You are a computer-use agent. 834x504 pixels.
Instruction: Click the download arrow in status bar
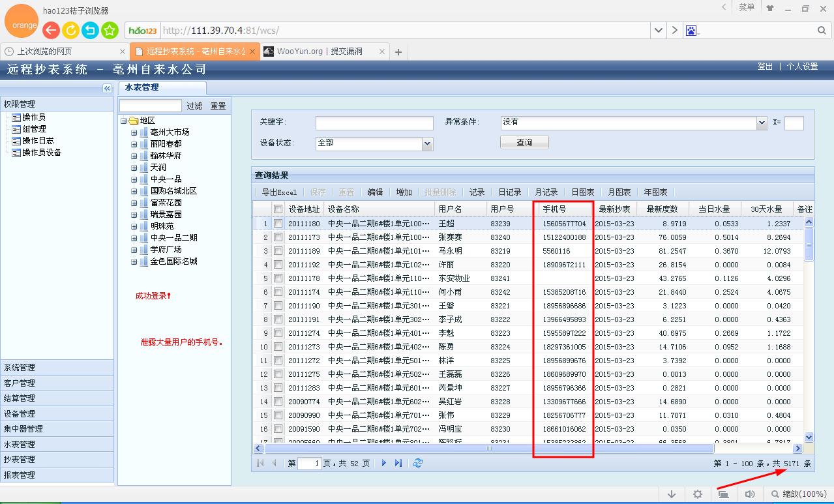coord(672,494)
